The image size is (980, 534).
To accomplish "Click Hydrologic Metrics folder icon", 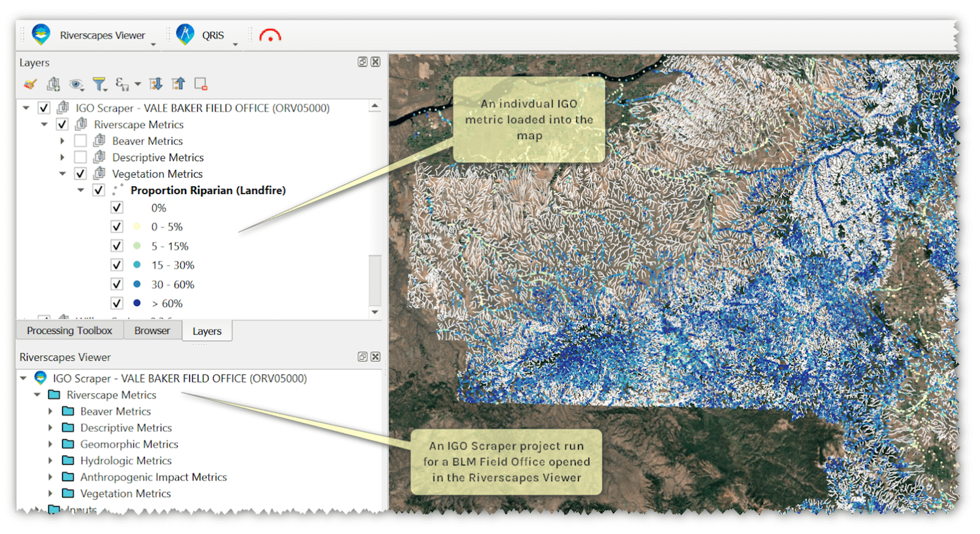I will [x=68, y=460].
